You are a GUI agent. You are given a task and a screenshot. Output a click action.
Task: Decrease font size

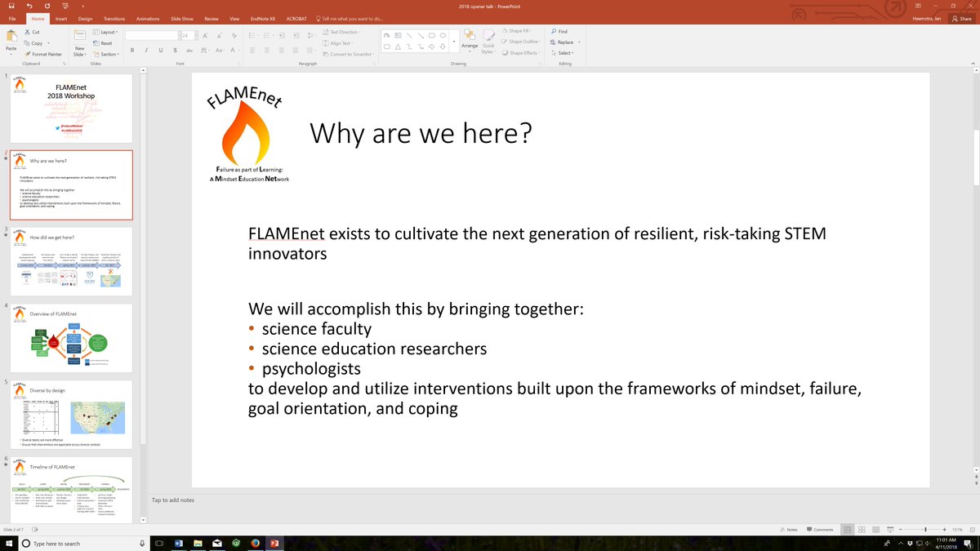(219, 36)
